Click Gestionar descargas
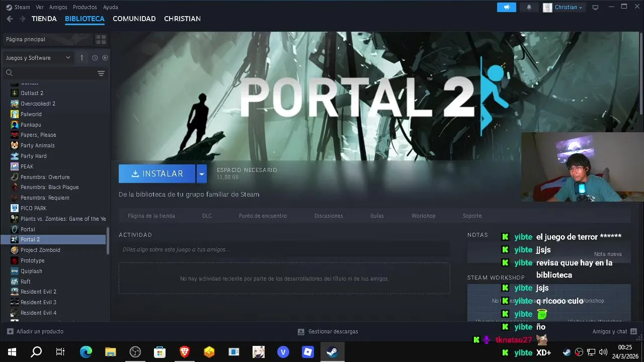 click(x=333, y=331)
